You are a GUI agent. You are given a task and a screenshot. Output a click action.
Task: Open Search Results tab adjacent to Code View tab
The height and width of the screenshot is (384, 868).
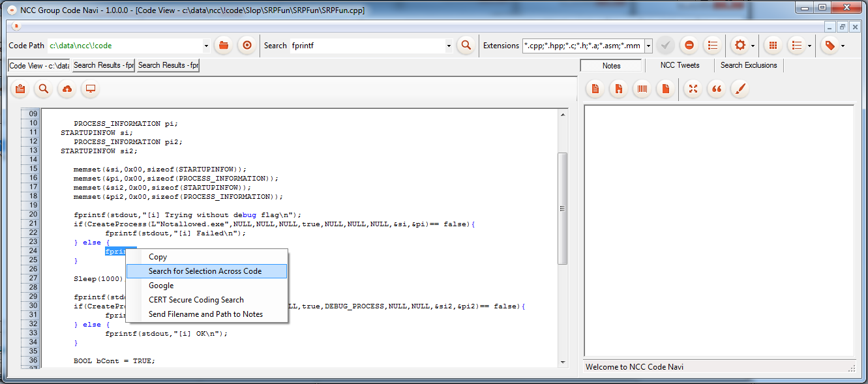[103, 65]
